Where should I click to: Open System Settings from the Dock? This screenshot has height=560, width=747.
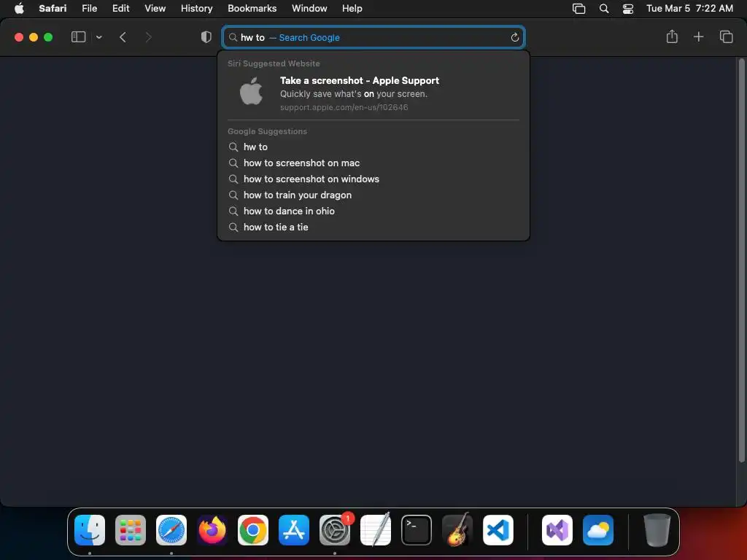pos(334,530)
